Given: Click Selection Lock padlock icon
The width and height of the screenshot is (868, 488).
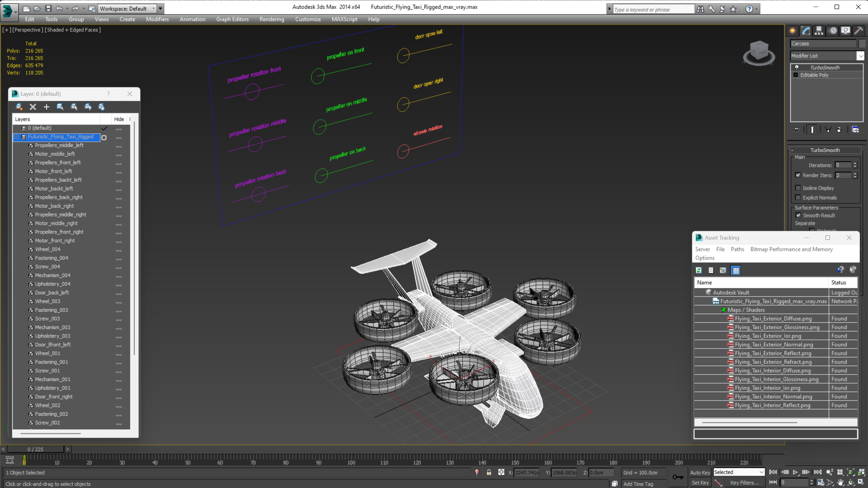Looking at the screenshot, I should [x=489, y=472].
